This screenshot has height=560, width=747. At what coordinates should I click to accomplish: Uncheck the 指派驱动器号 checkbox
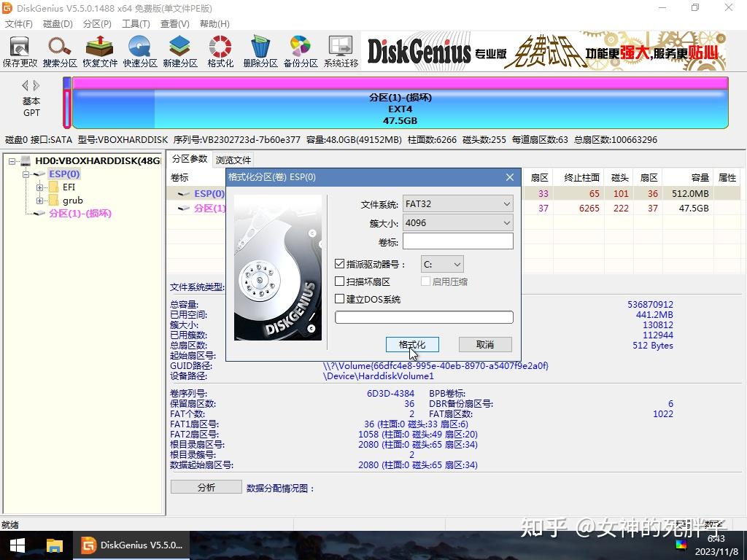pyautogui.click(x=340, y=264)
